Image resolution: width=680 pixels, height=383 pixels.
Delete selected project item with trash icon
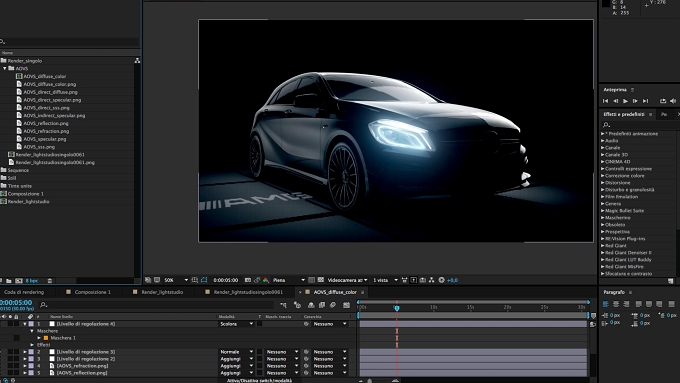[x=49, y=281]
